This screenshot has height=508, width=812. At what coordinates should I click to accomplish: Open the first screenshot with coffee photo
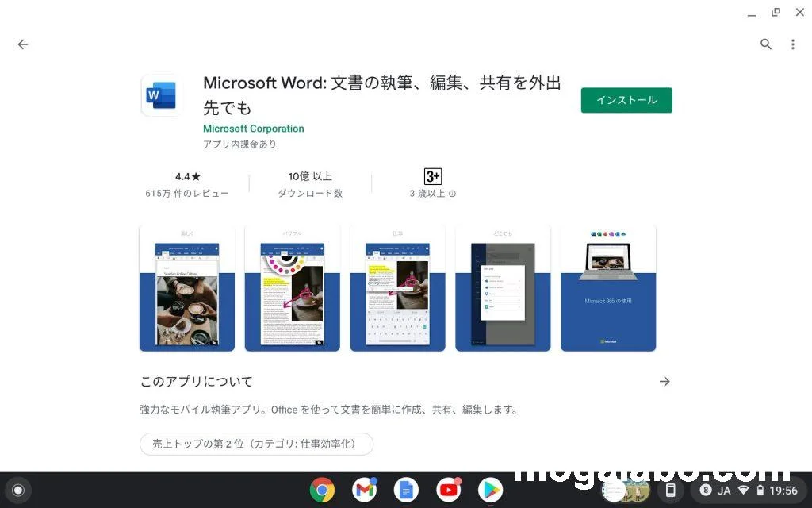tap(187, 288)
